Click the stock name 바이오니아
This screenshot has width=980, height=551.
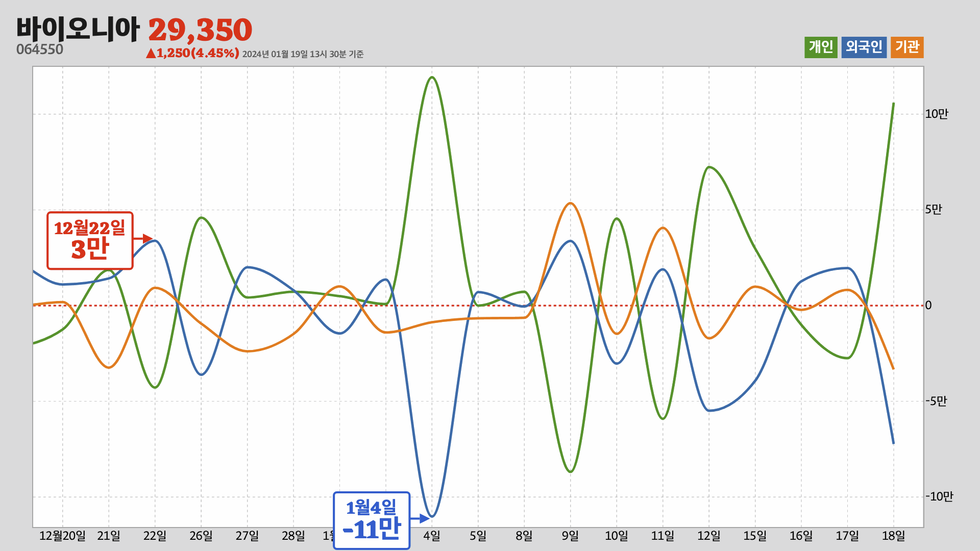tap(78, 29)
